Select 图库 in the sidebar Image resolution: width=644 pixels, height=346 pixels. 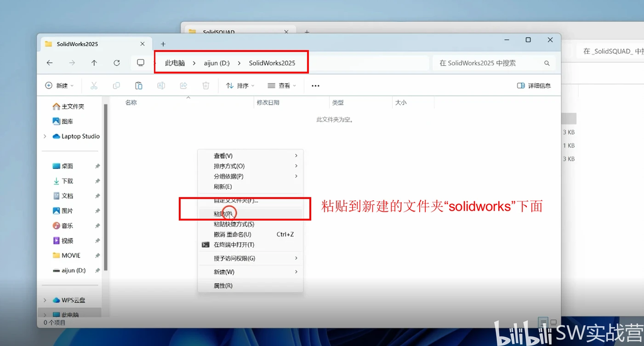point(63,121)
